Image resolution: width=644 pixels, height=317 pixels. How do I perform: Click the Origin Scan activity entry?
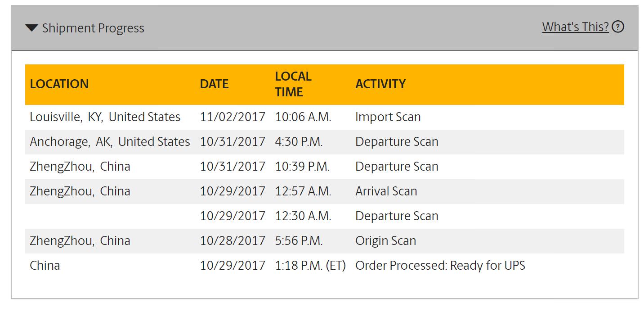[x=385, y=241]
